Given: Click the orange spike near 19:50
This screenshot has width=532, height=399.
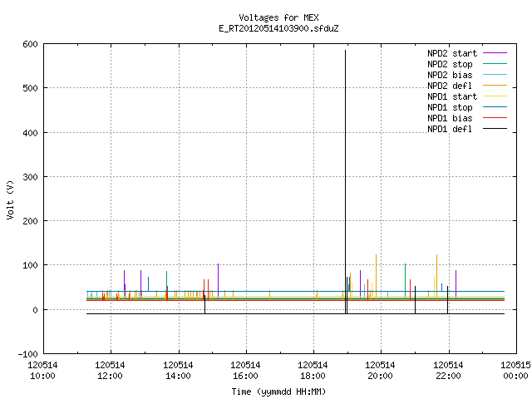Looking at the screenshot, I should pos(376,277).
